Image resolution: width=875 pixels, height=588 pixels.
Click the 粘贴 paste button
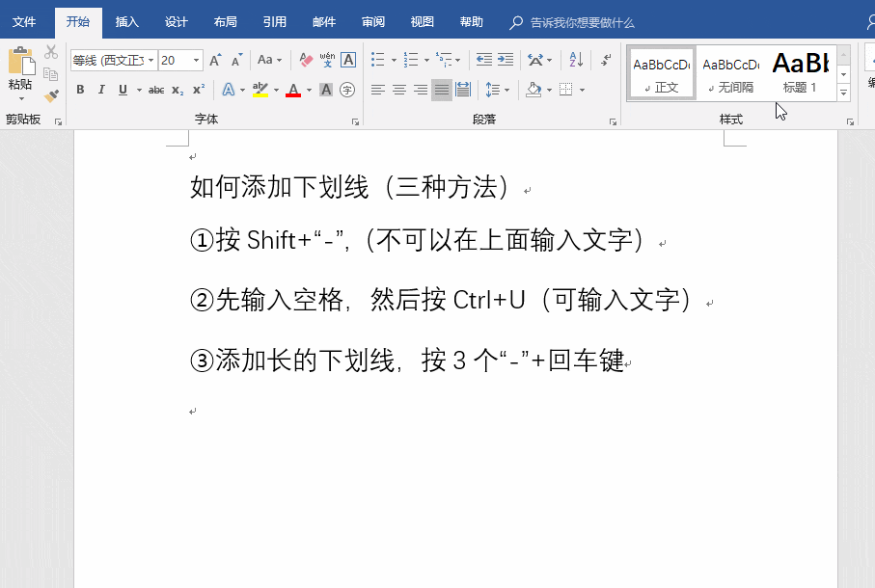click(20, 73)
